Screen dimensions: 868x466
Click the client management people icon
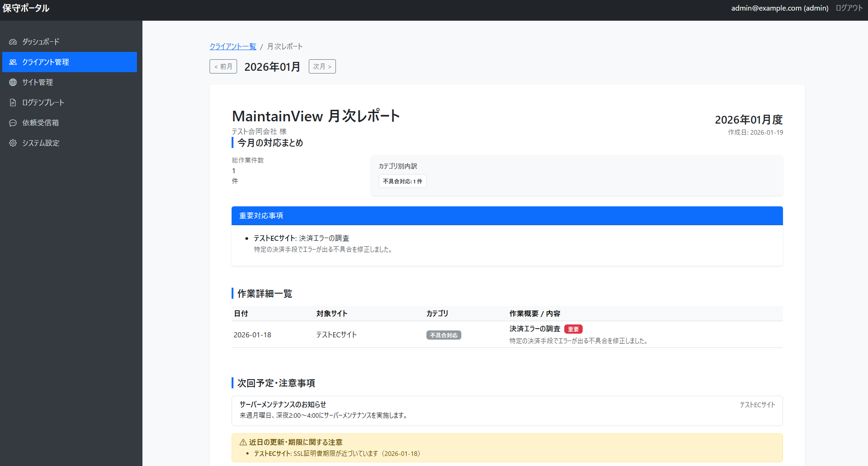12,62
